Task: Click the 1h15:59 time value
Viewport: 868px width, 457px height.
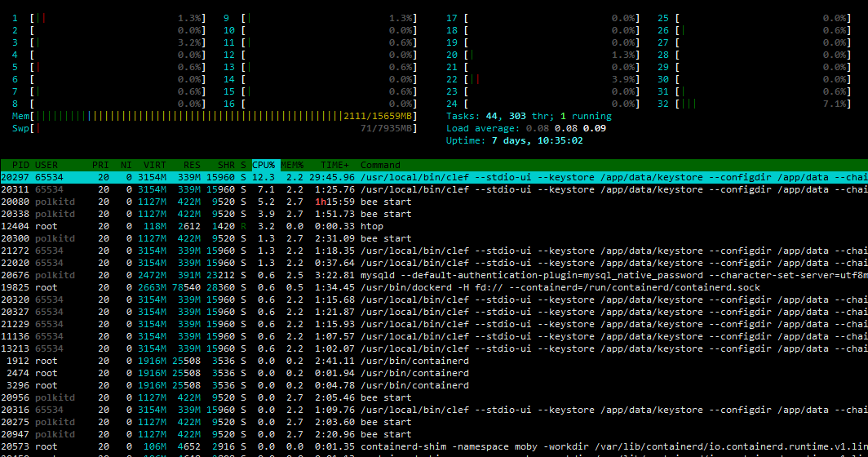Action: [335, 202]
